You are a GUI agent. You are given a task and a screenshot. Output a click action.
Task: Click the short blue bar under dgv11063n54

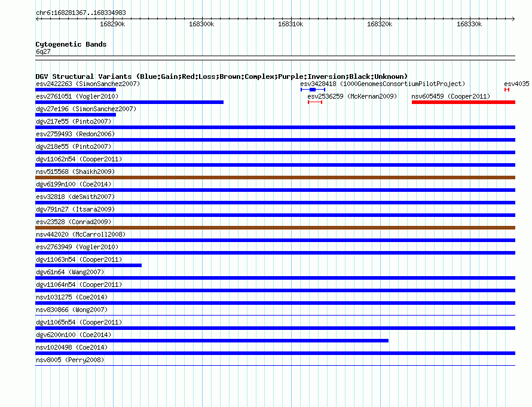[88, 265]
